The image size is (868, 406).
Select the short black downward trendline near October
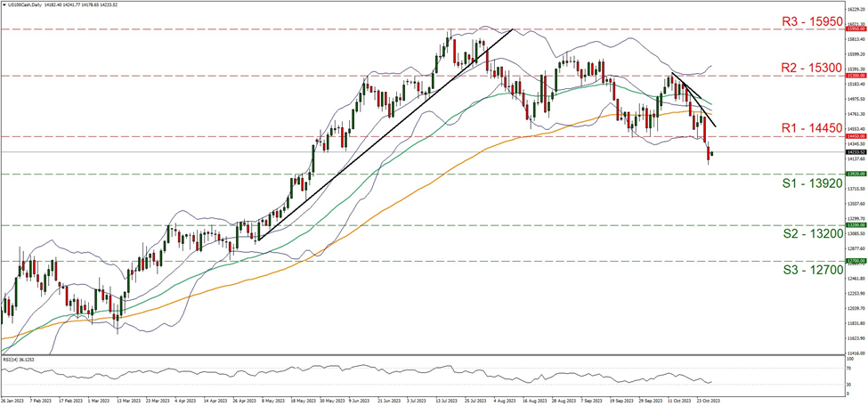(694, 100)
